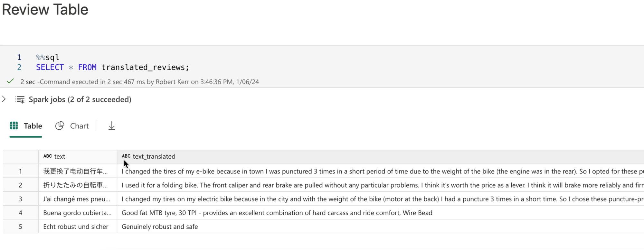Select row number 4 in results
Viewport: 644px width, 250px height.
21,213
